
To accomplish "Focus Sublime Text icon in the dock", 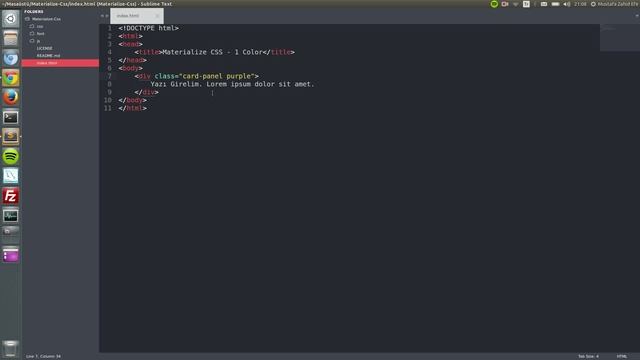I will (x=11, y=137).
